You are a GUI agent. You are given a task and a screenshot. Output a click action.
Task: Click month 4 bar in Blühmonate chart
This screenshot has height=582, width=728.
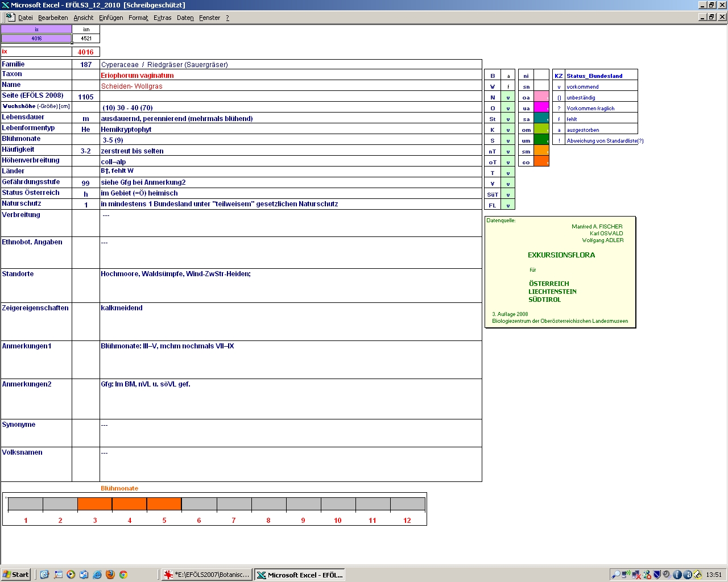coord(130,504)
